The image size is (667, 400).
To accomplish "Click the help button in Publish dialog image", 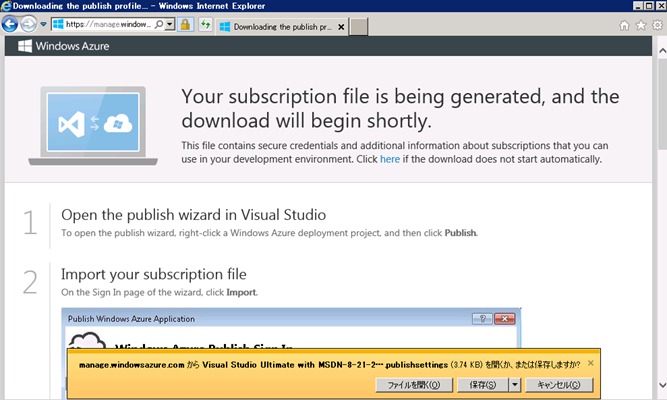I will click(482, 319).
